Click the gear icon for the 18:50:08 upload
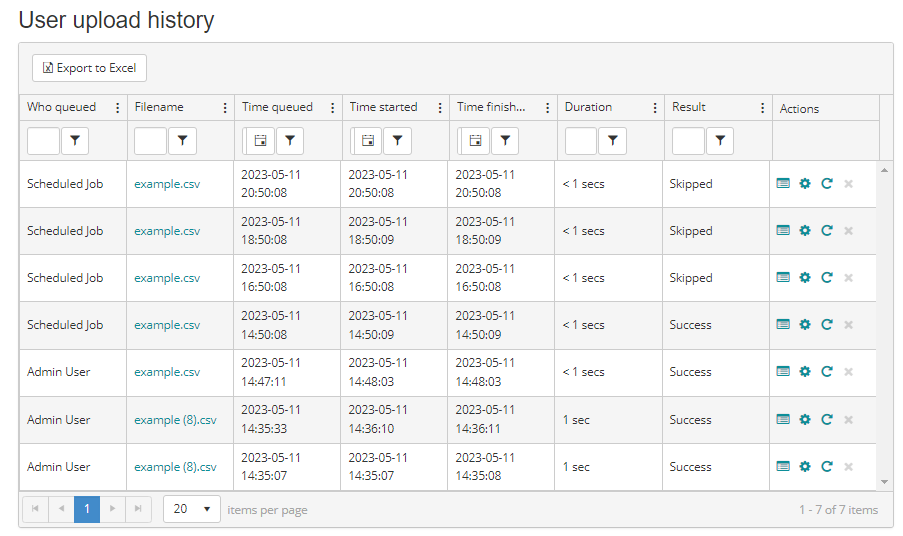Viewport: 903px width, 536px height. [805, 231]
